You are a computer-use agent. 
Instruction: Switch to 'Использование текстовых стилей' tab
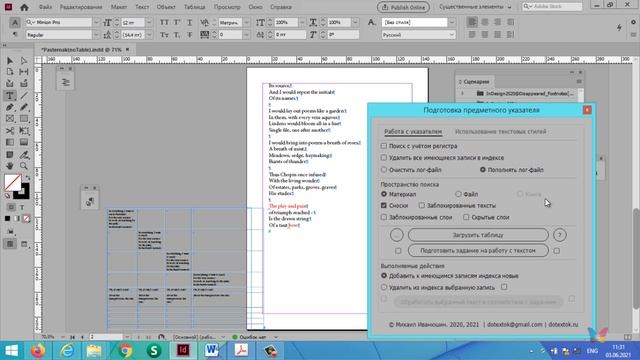click(x=500, y=131)
